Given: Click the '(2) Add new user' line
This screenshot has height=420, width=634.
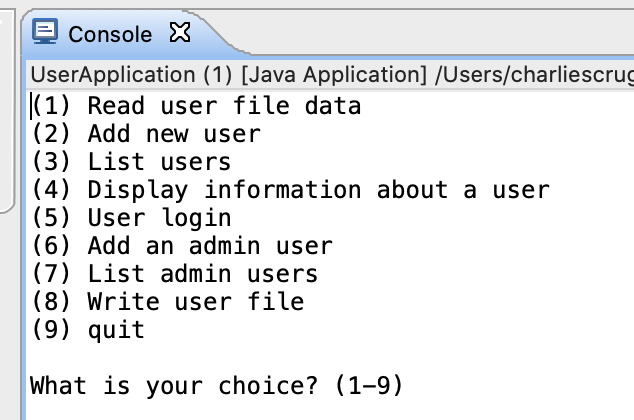Looking at the screenshot, I should 146,134.
